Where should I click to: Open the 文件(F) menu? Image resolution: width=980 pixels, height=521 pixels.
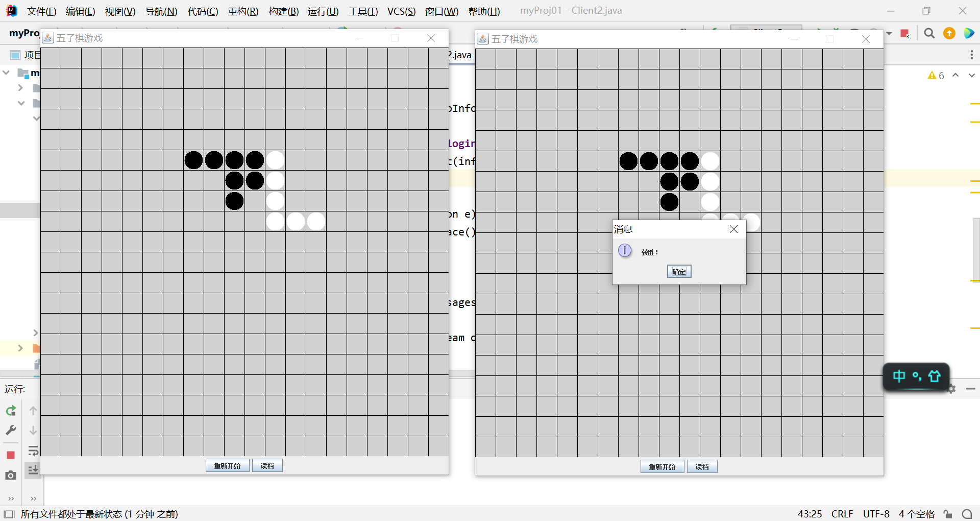[41, 11]
